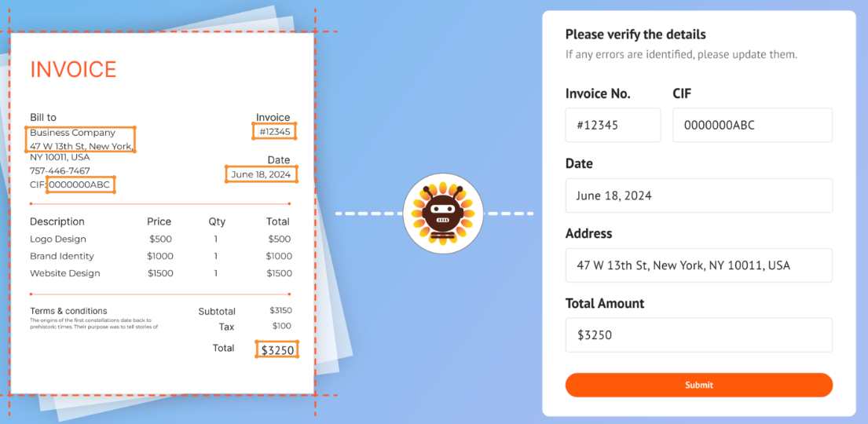Select the highlighted Business Company address box
Screen dimensions: 868x424
pyautogui.click(x=80, y=139)
